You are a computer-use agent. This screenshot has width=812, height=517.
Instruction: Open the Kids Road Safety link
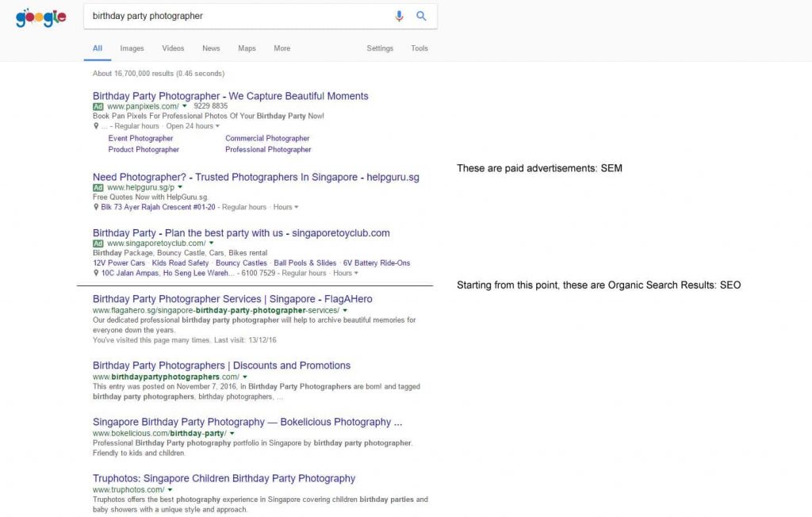(180, 263)
